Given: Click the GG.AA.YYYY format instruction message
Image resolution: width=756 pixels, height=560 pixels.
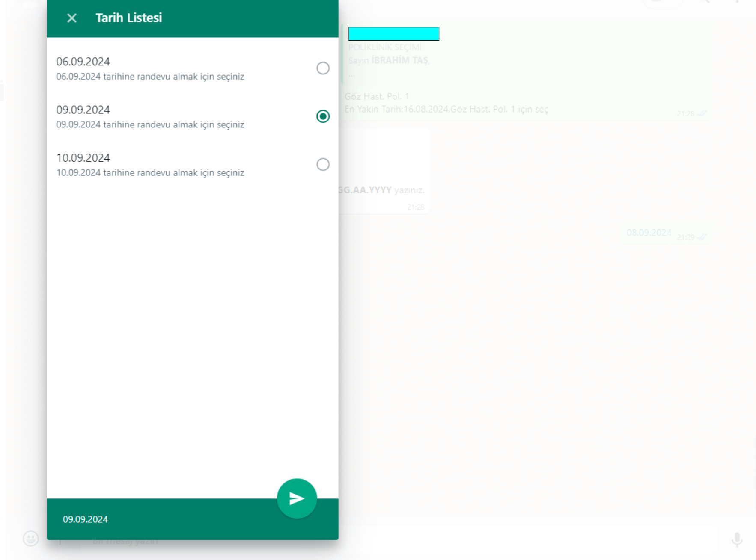Looking at the screenshot, I should (381, 190).
